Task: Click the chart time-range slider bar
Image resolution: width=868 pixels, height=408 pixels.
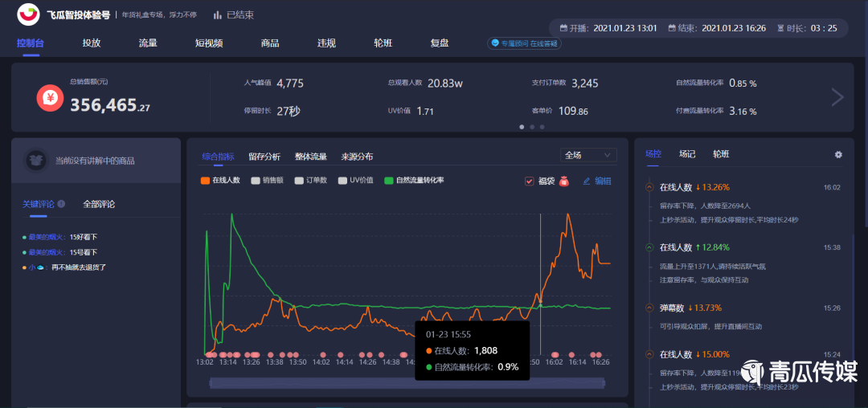Action: coord(407,382)
